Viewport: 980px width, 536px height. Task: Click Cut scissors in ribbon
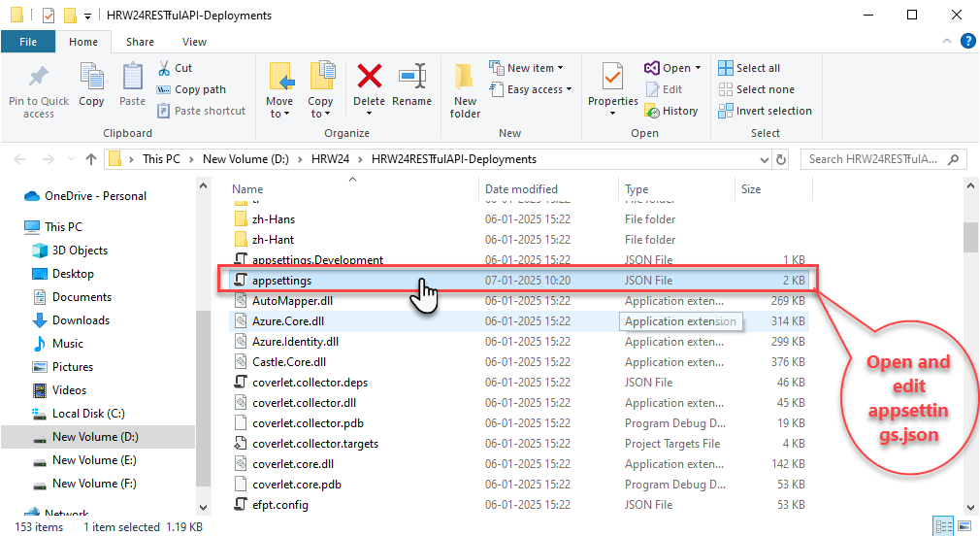coord(175,68)
